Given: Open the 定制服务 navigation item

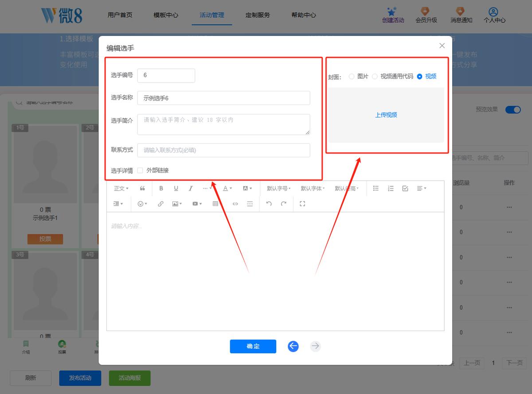Looking at the screenshot, I should 258,15.
